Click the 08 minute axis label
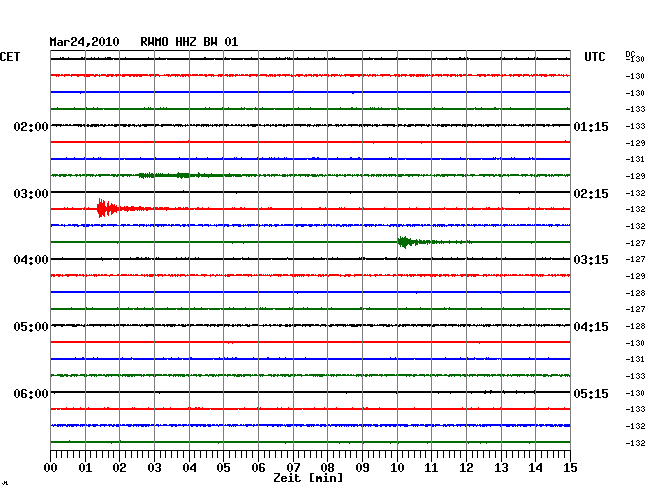Screen dimensions: 650x494 tap(327, 467)
